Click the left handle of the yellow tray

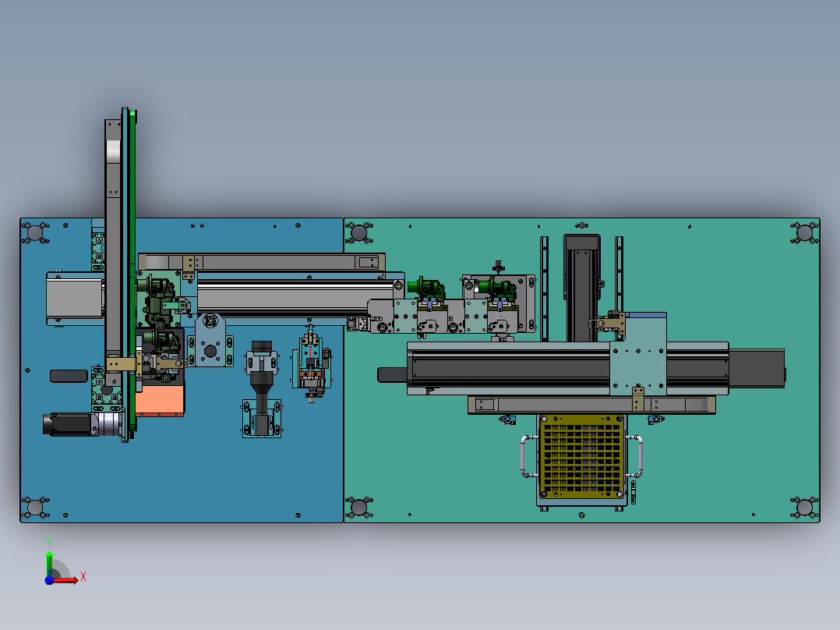(528, 456)
